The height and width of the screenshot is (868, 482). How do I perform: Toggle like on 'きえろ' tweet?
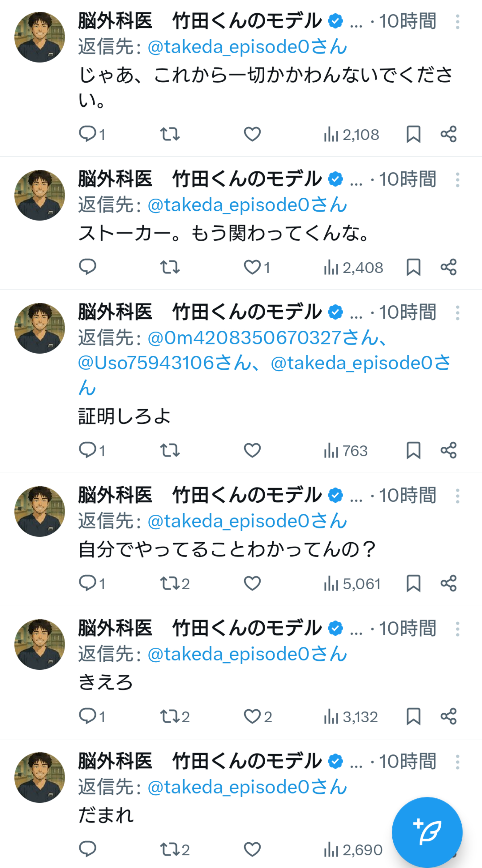252,716
